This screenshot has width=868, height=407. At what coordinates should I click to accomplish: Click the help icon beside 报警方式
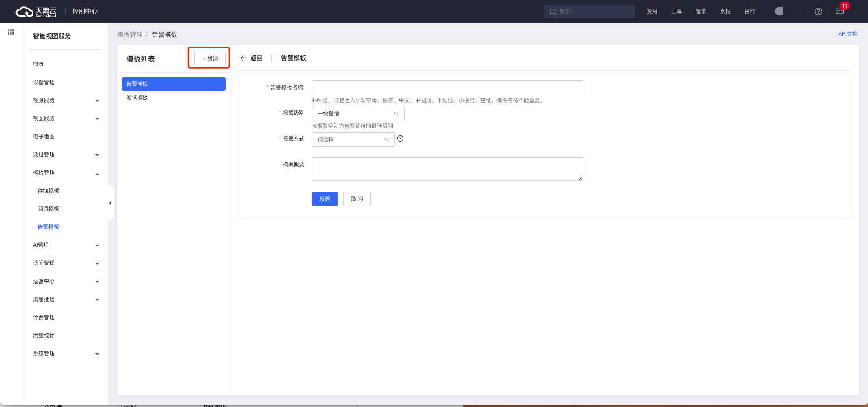(x=400, y=139)
